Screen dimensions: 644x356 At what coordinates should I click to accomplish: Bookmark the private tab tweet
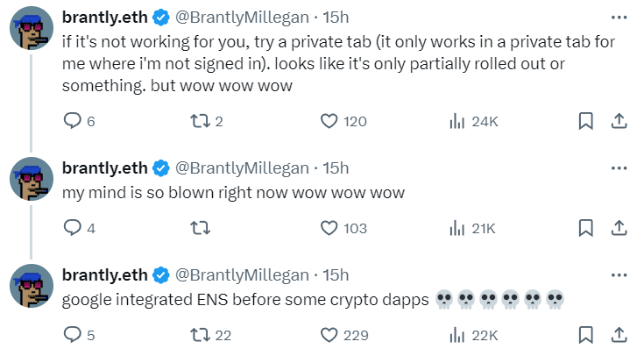click(x=586, y=122)
